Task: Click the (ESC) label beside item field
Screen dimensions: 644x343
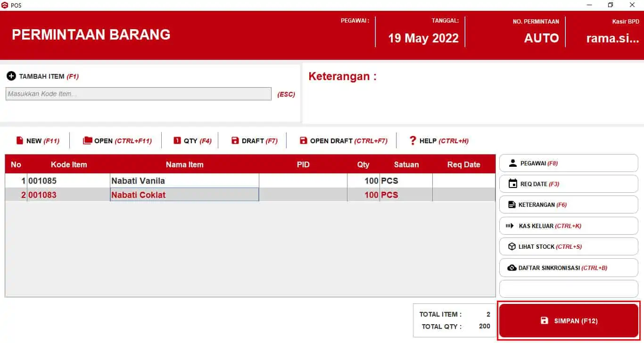Action: coord(286,94)
